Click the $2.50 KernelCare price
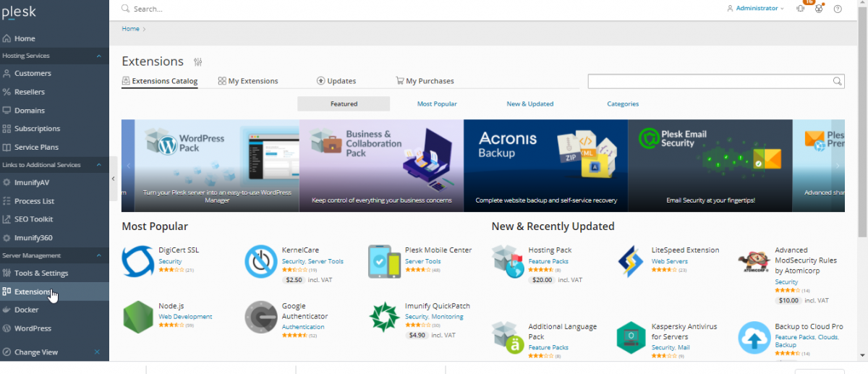 pos(294,280)
